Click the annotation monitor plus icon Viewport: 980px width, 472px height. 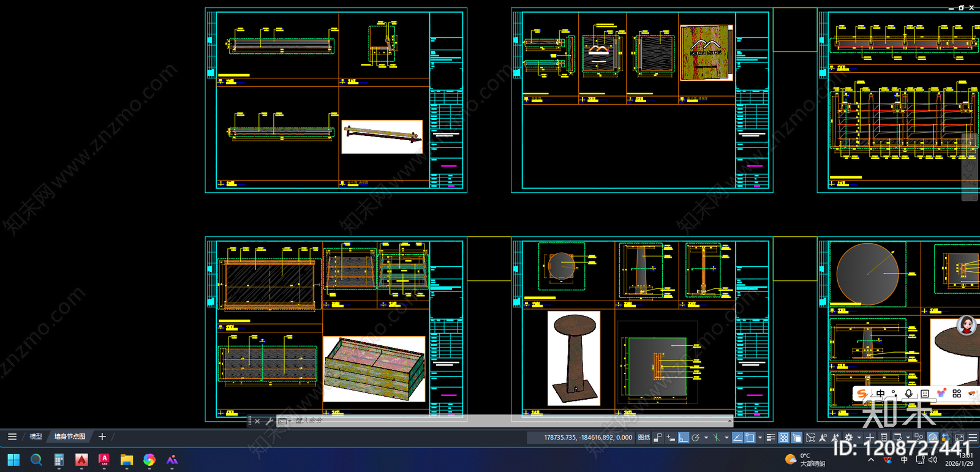870,438
